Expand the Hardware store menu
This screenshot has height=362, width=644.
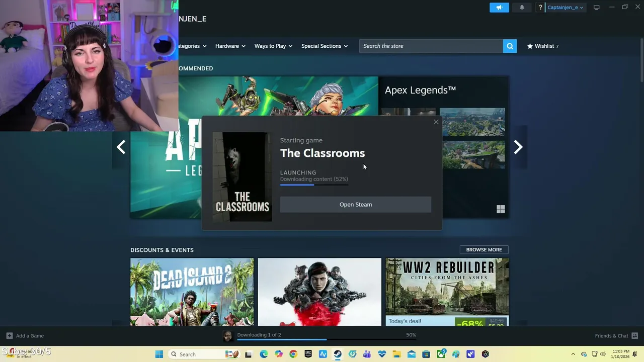click(x=230, y=46)
